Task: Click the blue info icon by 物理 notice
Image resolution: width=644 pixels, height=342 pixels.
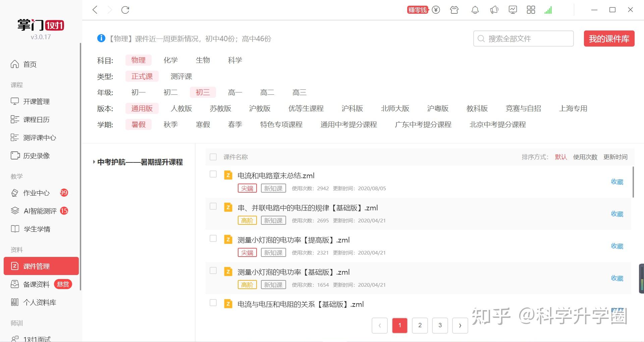Action: click(x=101, y=38)
